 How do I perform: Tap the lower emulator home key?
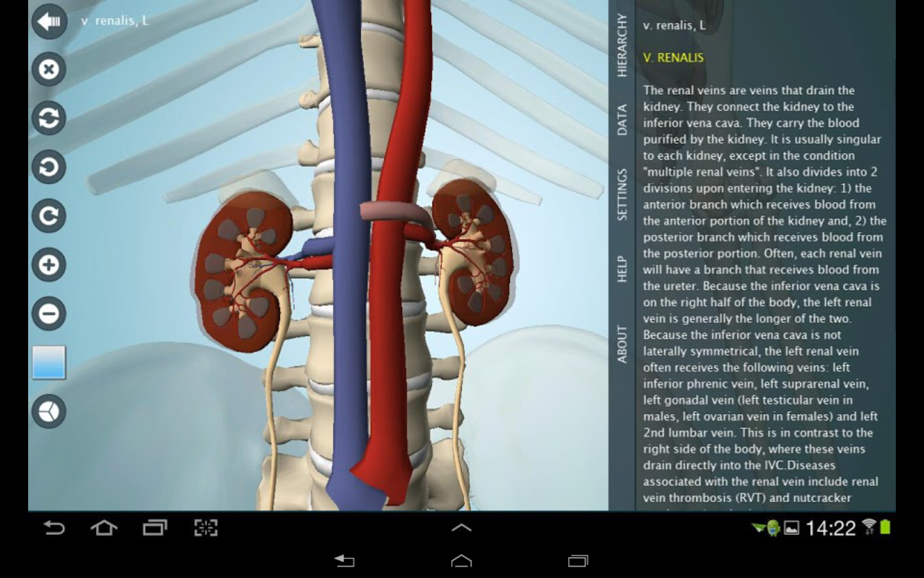click(461, 561)
